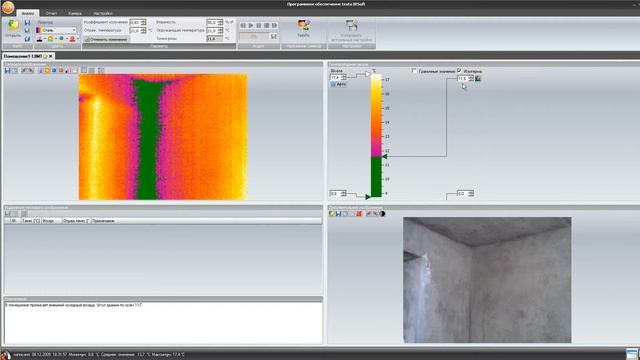
Task: Click the dark lower scale limit marker
Action: 368,197
